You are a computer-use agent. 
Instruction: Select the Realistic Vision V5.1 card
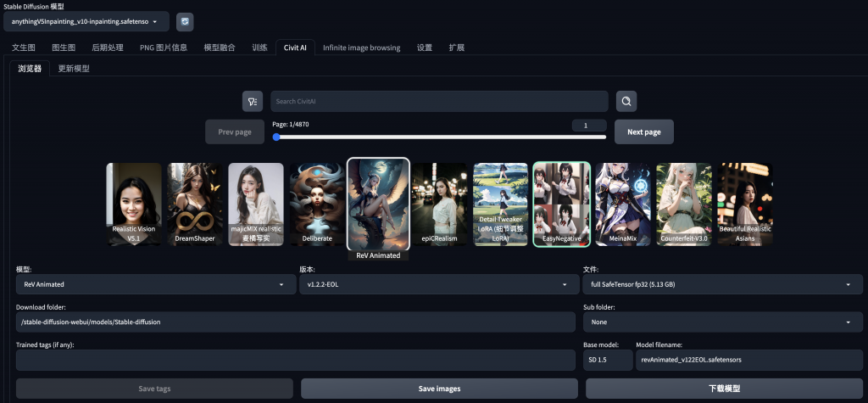133,204
